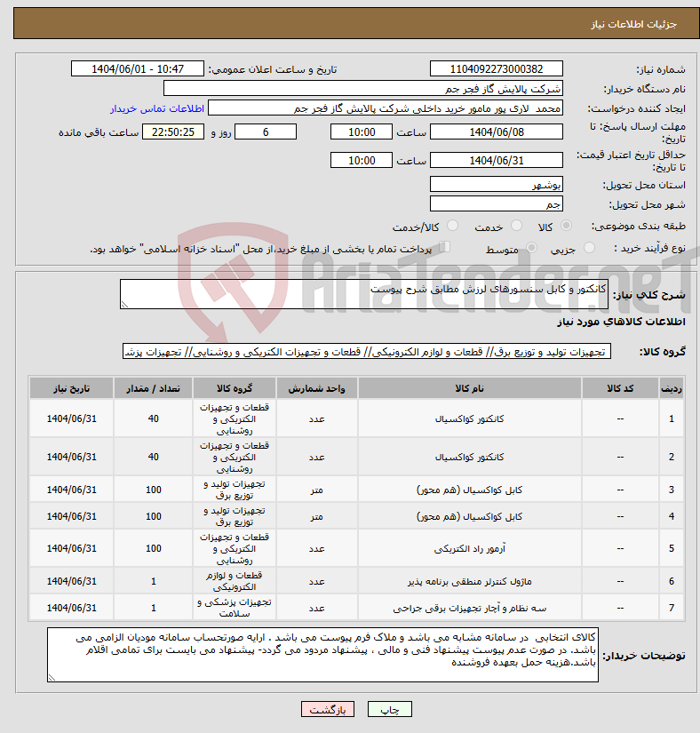Viewport: 700px width, 733px height.
Task: Click quantity 100 in row 5
Action: point(154,548)
